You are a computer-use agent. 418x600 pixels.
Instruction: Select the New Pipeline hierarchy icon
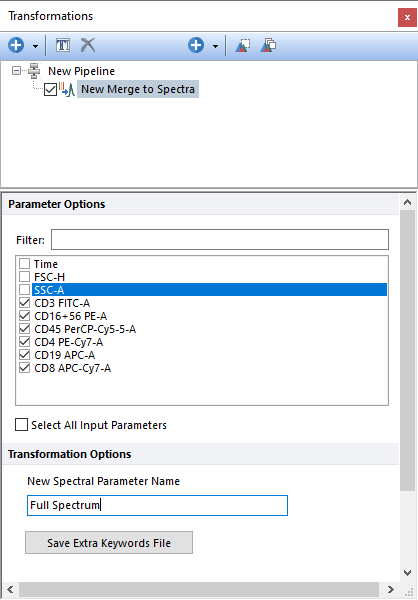click(x=34, y=71)
